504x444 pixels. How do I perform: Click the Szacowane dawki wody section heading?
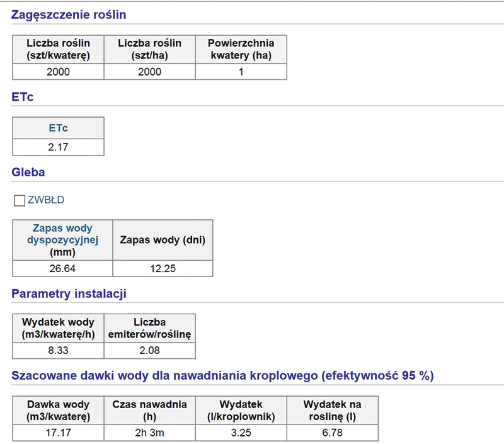pyautogui.click(x=222, y=376)
